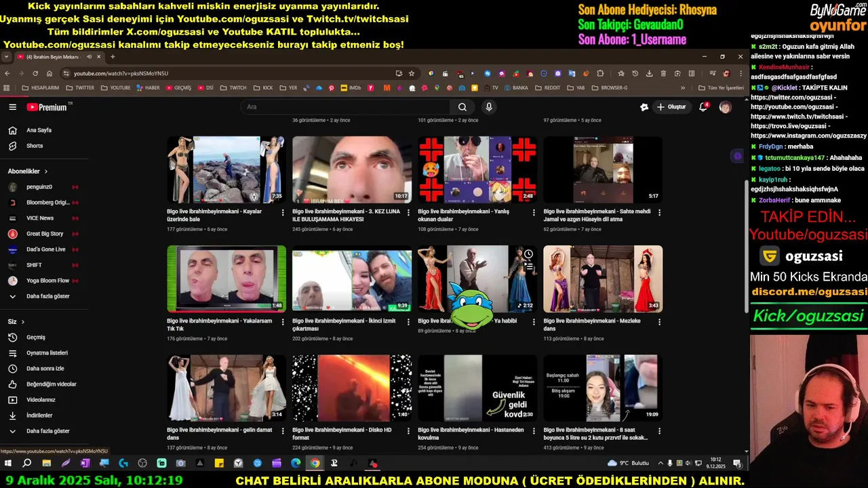Open the Chrome extensions puzzle icon

pos(600,73)
